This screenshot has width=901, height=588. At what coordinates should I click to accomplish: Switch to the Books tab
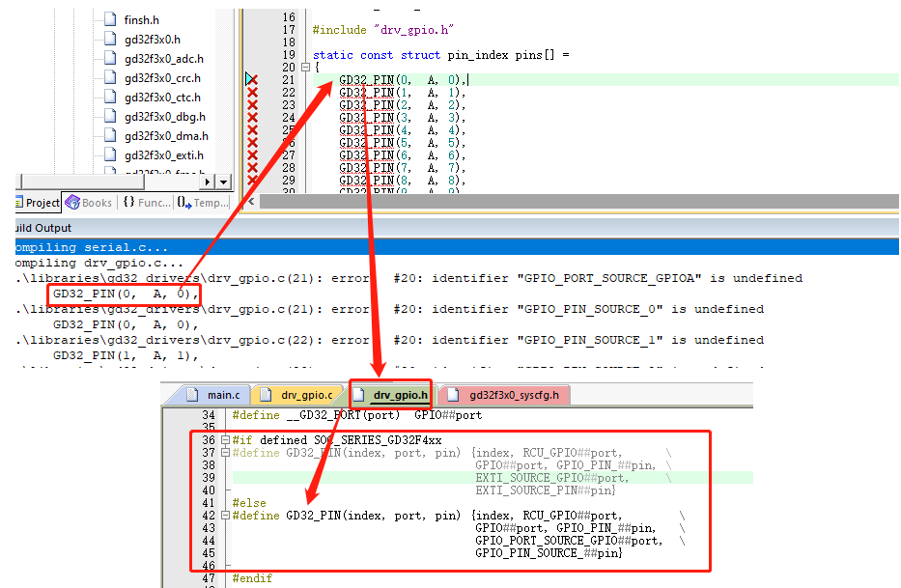89,203
